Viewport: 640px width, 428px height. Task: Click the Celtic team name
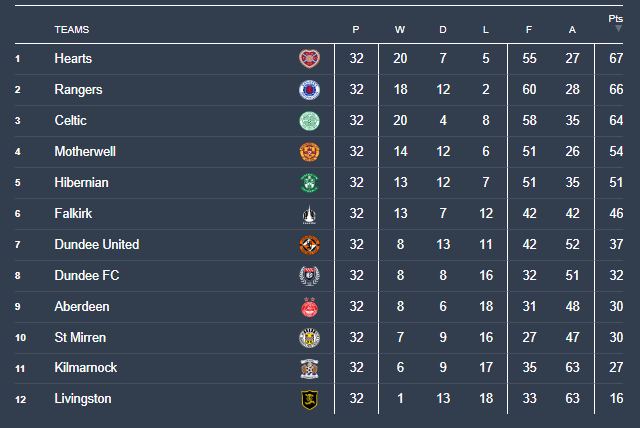pos(70,121)
